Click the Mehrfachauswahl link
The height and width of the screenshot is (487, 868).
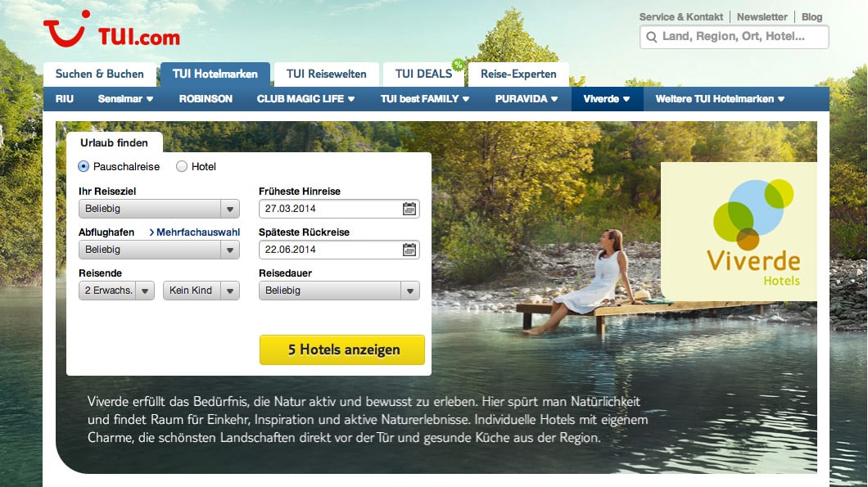coord(194,232)
